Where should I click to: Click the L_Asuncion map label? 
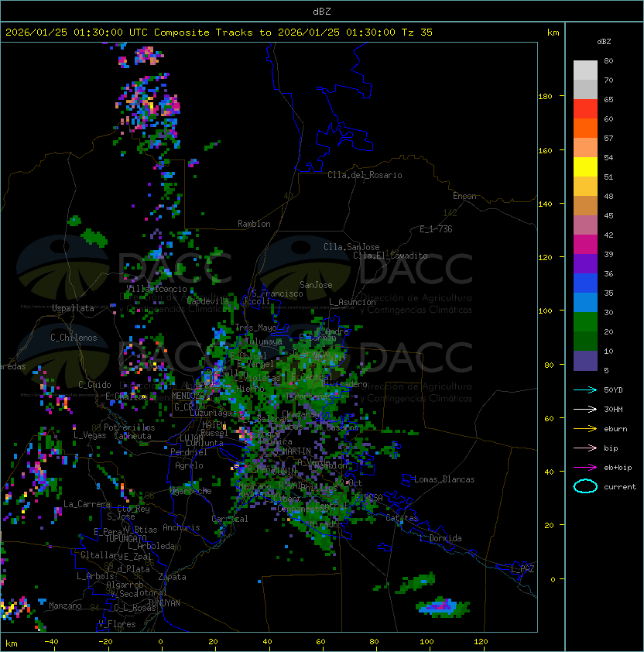[x=352, y=302]
